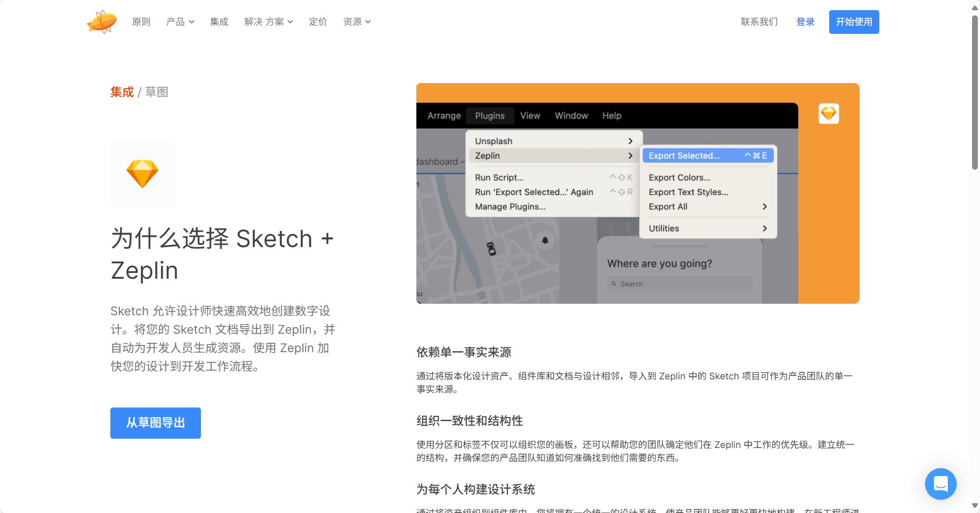Click the Sketch plugin menu screenshot image
Image resolution: width=980 pixels, height=513 pixels.
(x=638, y=193)
